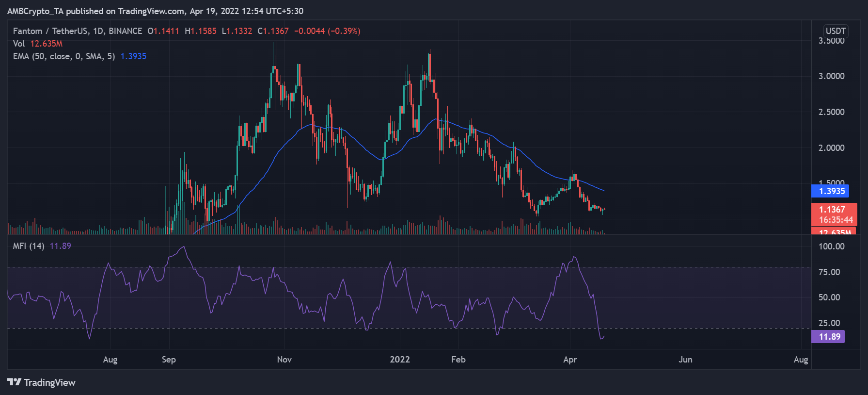This screenshot has height=395, width=868.
Task: Click the Jun label on time axis
Action: 685,360
